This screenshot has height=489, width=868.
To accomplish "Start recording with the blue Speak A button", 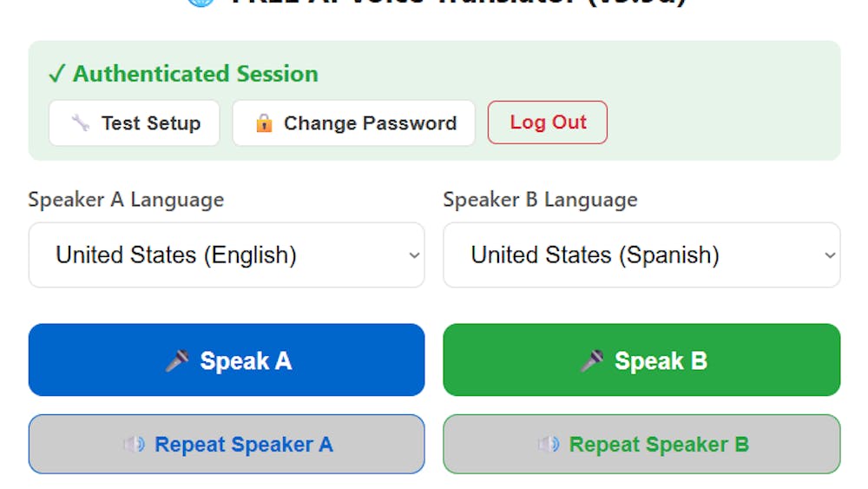I will click(x=227, y=360).
